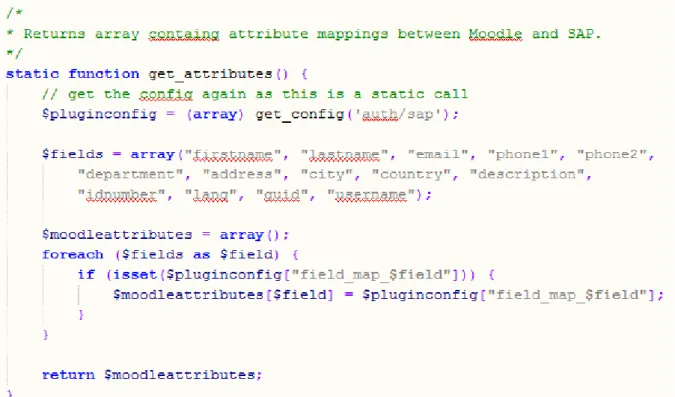Click the "guid" string
The height and width of the screenshot is (397, 675).
point(282,195)
